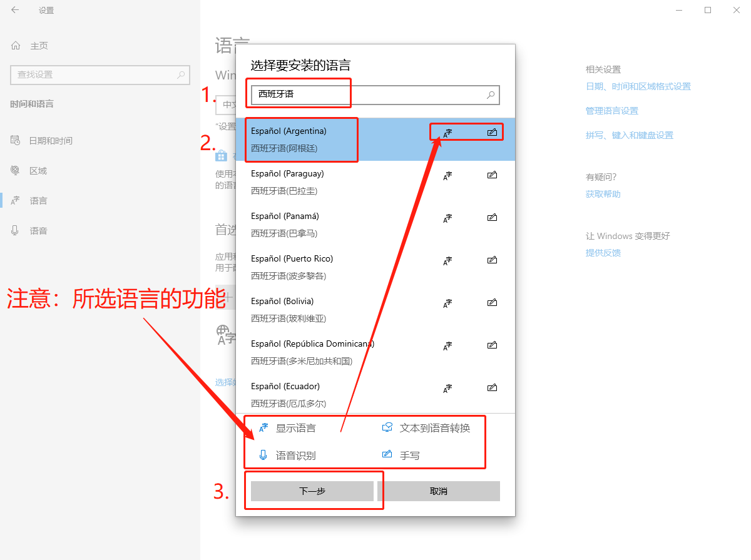Click display language icon for Español (Argentina)

coord(447,133)
